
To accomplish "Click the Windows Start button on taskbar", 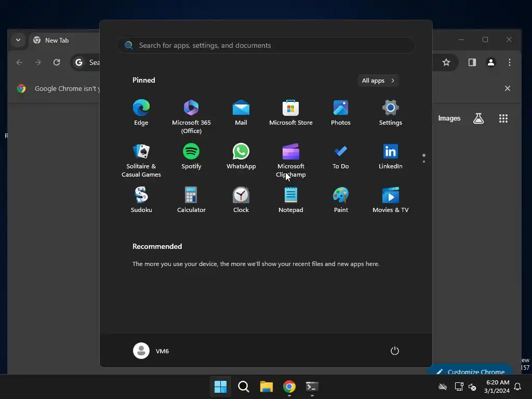I will pyautogui.click(x=220, y=386).
